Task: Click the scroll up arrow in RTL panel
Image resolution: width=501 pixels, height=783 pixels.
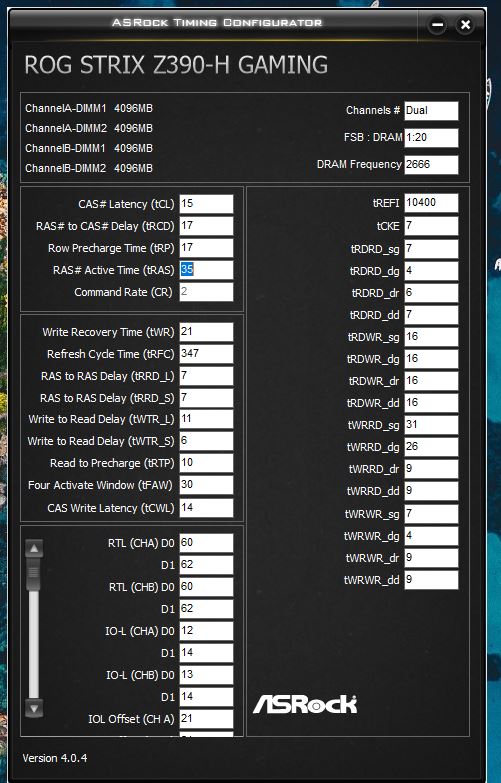Action: click(x=34, y=548)
